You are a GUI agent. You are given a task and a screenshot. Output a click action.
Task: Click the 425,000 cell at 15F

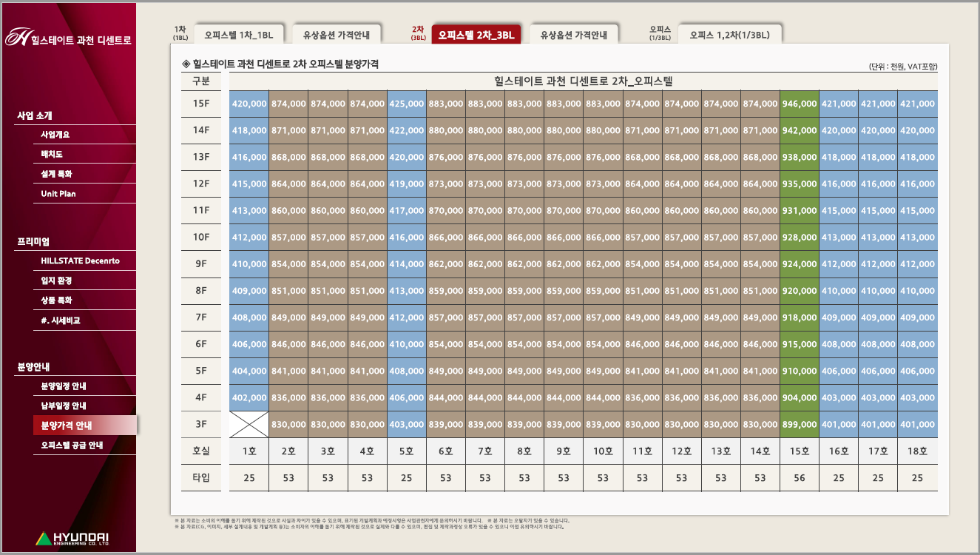(x=407, y=104)
